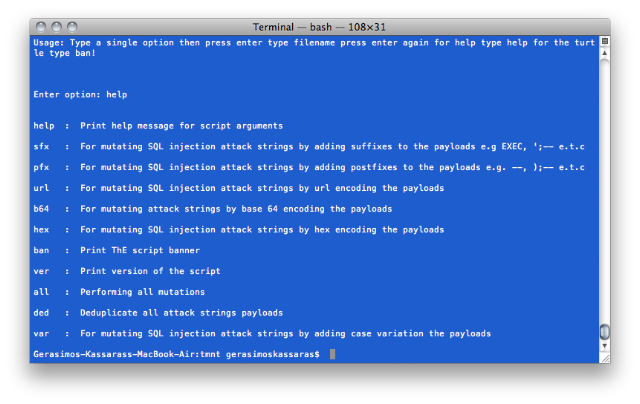Screen dimensions: 640x404
Task: Click the scrollbar up arrow
Action: (605, 53)
